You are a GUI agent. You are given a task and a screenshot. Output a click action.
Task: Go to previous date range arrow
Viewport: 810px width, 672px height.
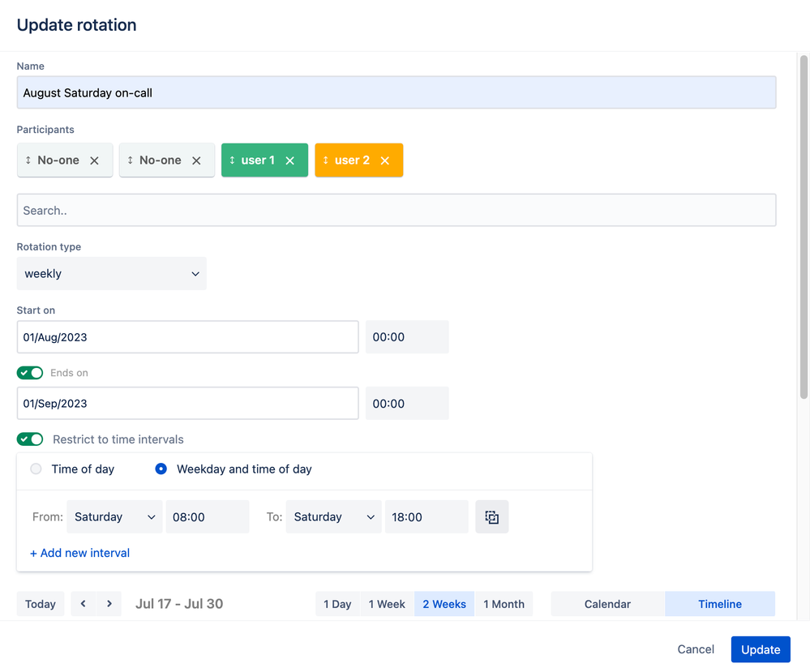(x=84, y=603)
